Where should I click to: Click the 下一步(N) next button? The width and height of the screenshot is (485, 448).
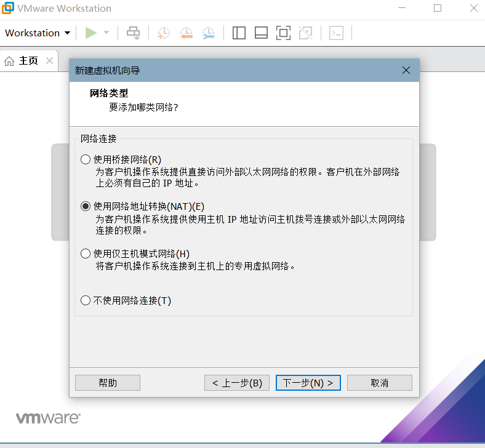click(308, 383)
